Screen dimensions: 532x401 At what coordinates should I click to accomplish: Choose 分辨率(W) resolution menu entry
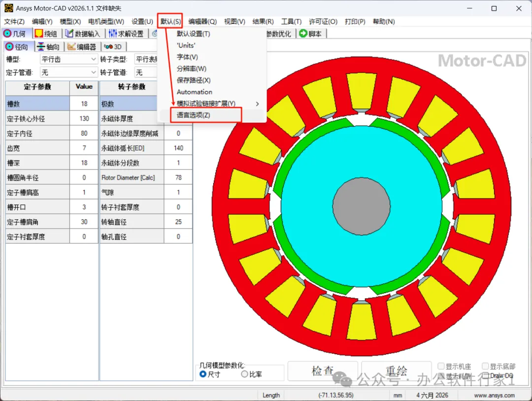tap(212, 68)
